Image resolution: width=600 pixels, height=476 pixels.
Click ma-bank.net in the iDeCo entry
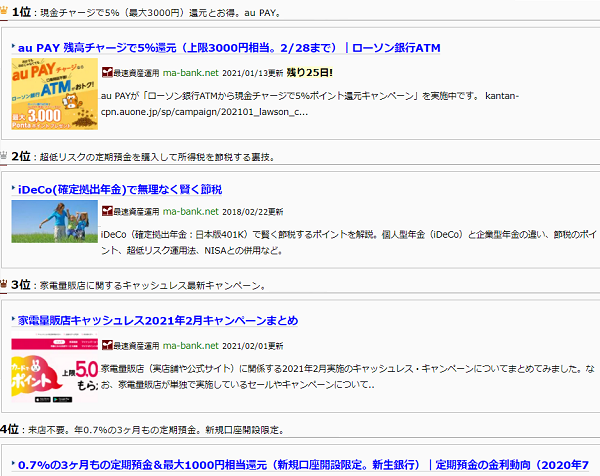(x=191, y=212)
